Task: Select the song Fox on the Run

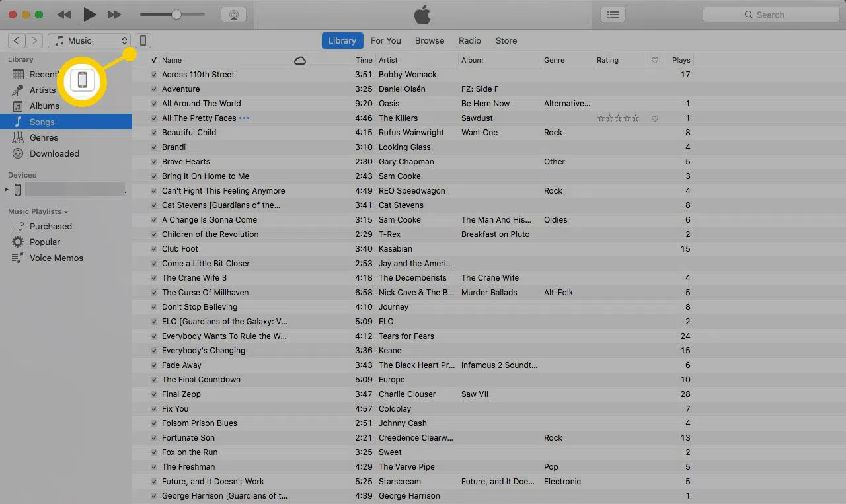Action: pos(190,452)
